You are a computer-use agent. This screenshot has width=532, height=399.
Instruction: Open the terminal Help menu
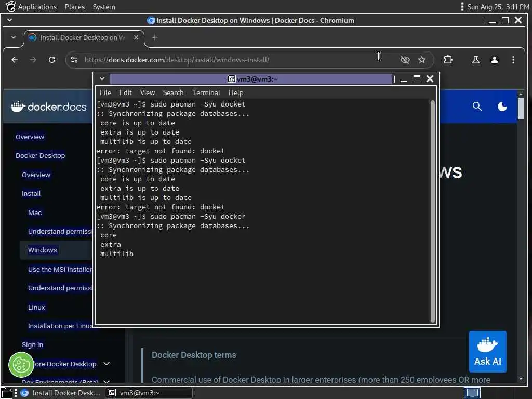236,92
